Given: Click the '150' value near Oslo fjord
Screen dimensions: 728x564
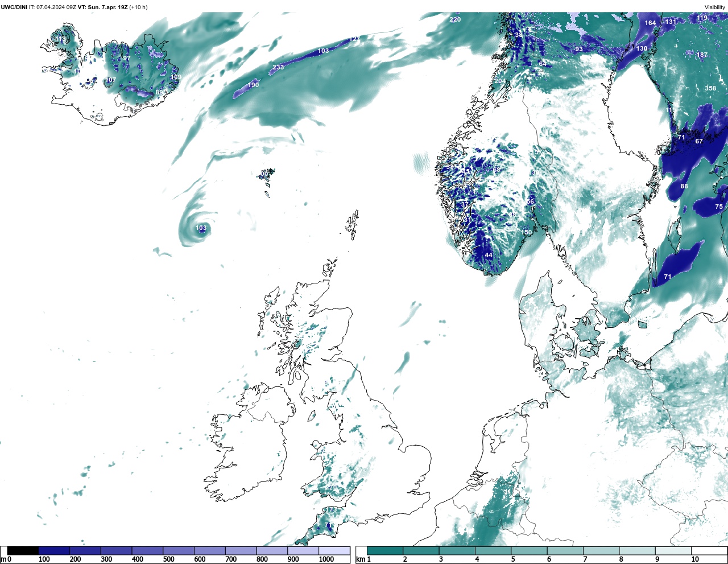Looking at the screenshot, I should point(527,232).
